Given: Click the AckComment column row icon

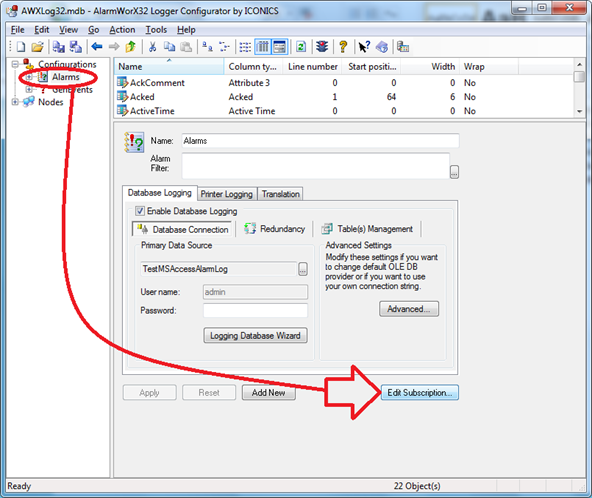Looking at the screenshot, I should (122, 82).
